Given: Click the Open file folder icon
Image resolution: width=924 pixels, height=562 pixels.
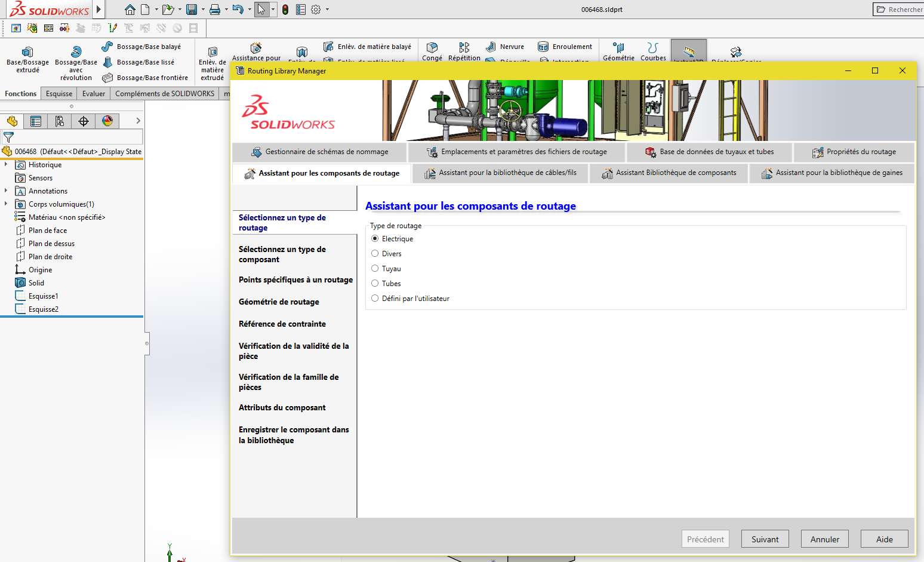Looking at the screenshot, I should (x=168, y=10).
